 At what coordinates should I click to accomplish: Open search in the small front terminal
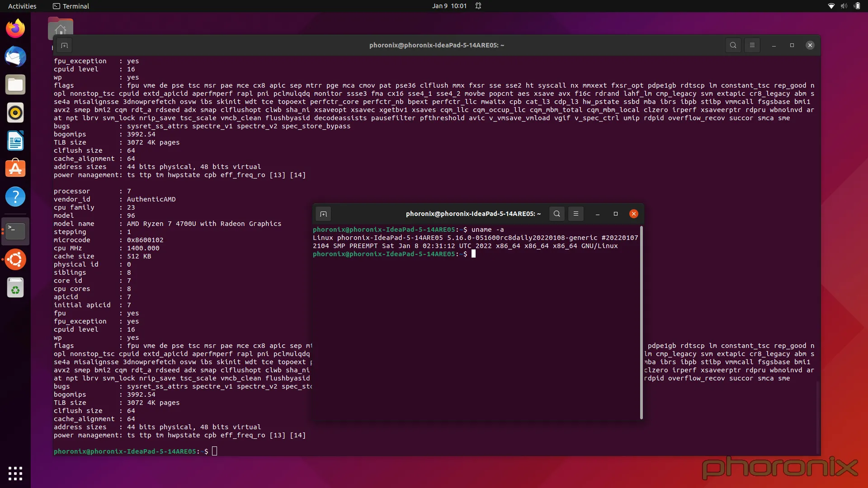[x=557, y=214]
